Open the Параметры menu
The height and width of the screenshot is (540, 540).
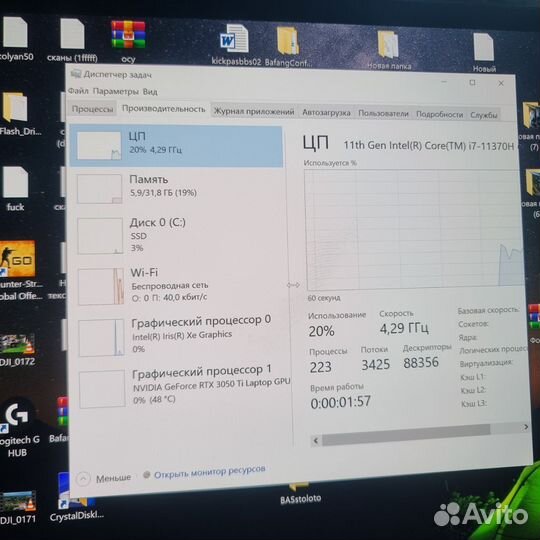tap(116, 92)
